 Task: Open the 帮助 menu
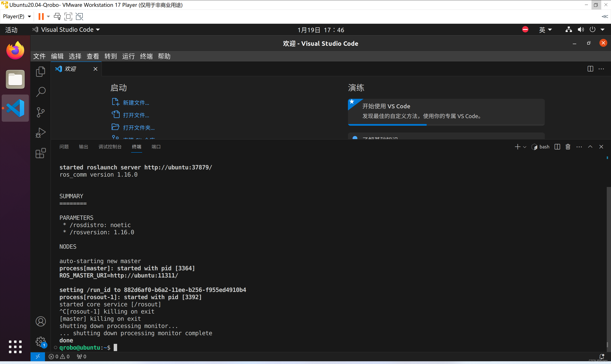pos(164,56)
